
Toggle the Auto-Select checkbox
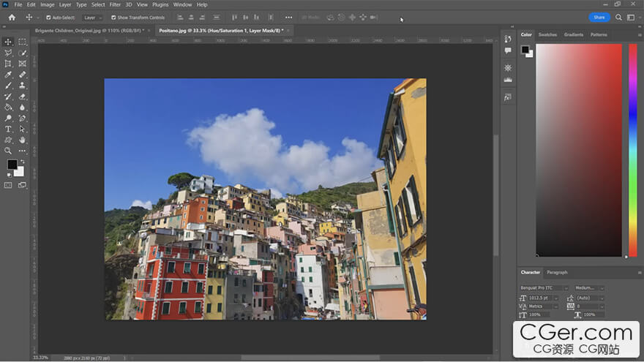pos(48,18)
